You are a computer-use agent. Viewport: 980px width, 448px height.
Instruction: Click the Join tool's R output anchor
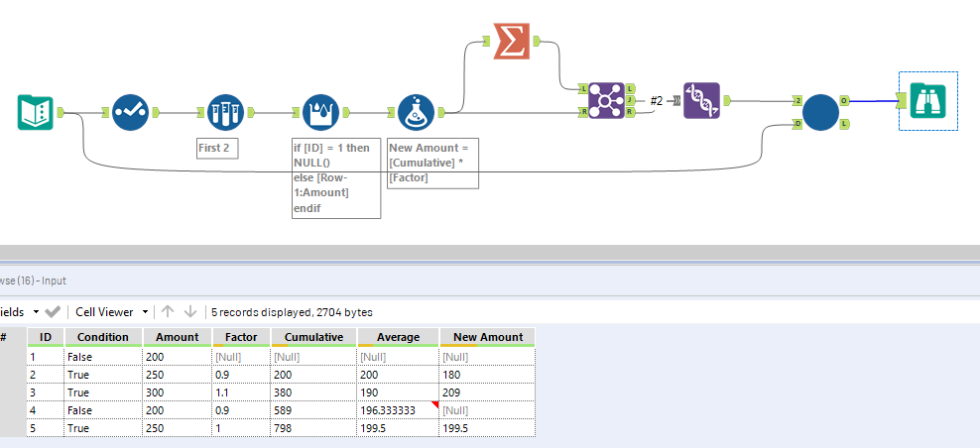(631, 111)
